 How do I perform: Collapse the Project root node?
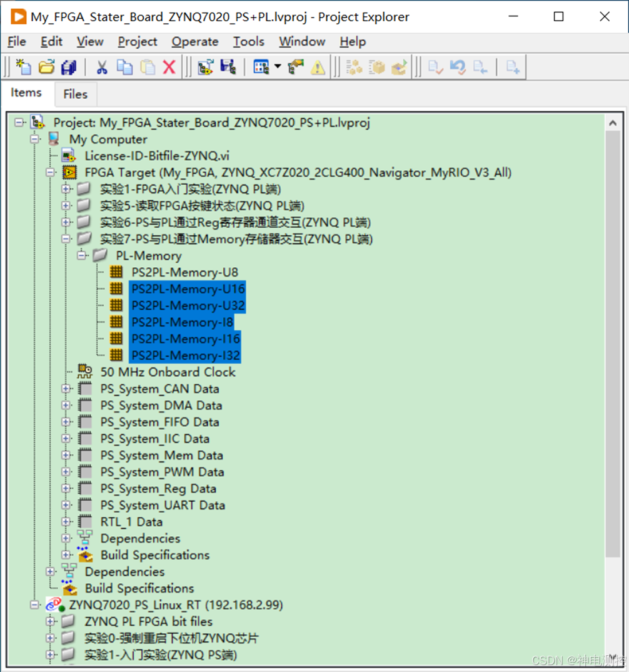coord(18,123)
